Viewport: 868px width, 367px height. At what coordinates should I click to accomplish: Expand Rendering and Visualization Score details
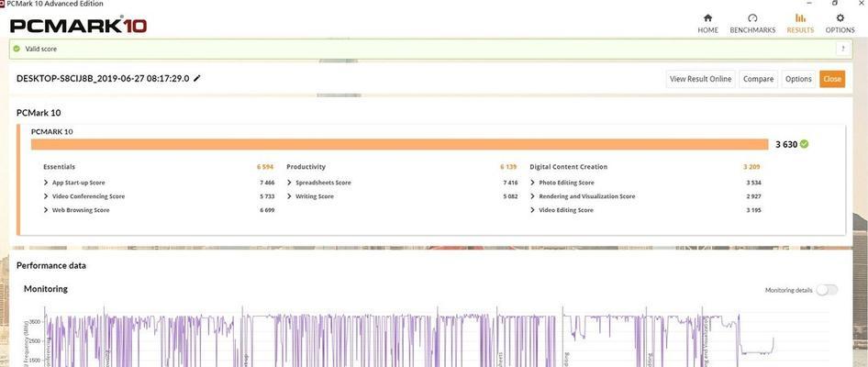[x=532, y=196]
